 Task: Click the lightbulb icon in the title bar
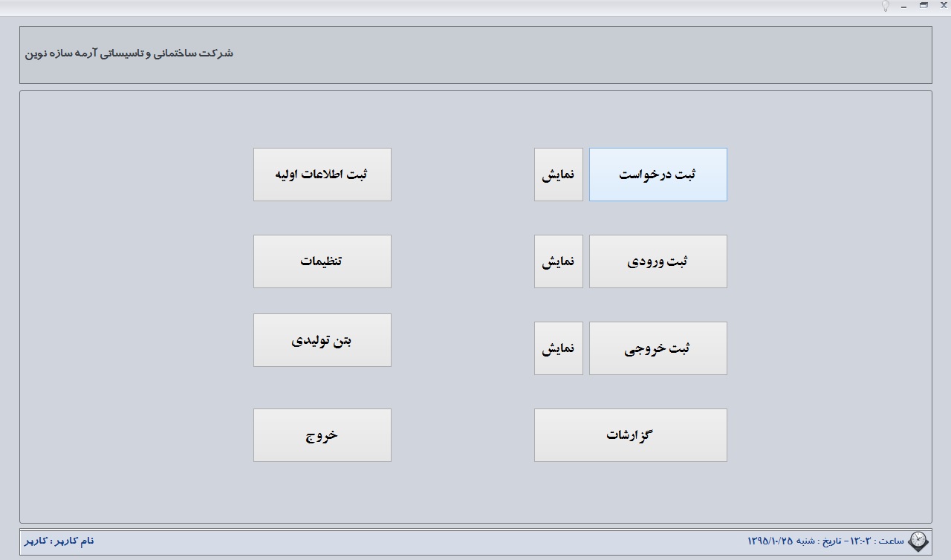[x=885, y=6]
